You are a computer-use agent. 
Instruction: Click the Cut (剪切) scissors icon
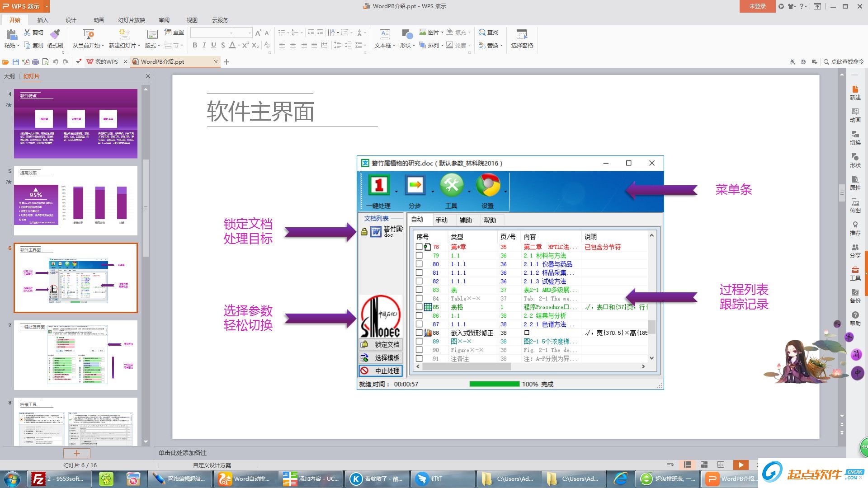pyautogui.click(x=27, y=32)
